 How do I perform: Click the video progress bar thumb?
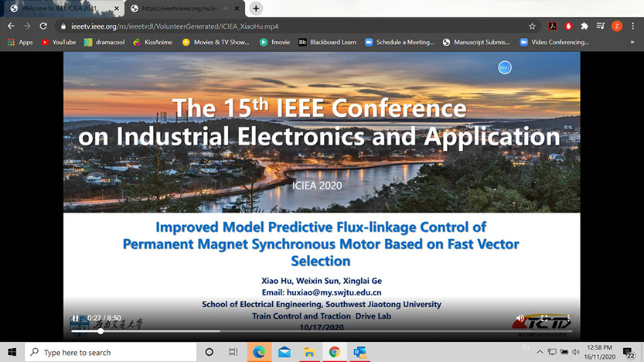pos(101,331)
